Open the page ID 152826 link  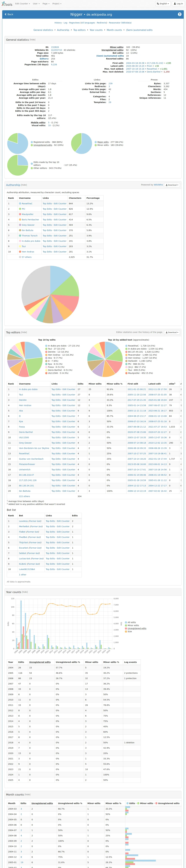tap(55, 47)
